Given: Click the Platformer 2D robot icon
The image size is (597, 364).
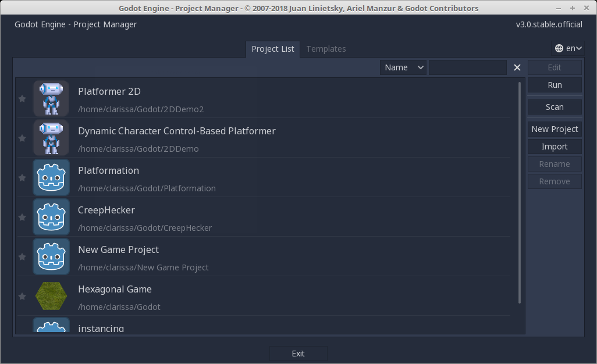Looking at the screenshot, I should coord(51,98).
